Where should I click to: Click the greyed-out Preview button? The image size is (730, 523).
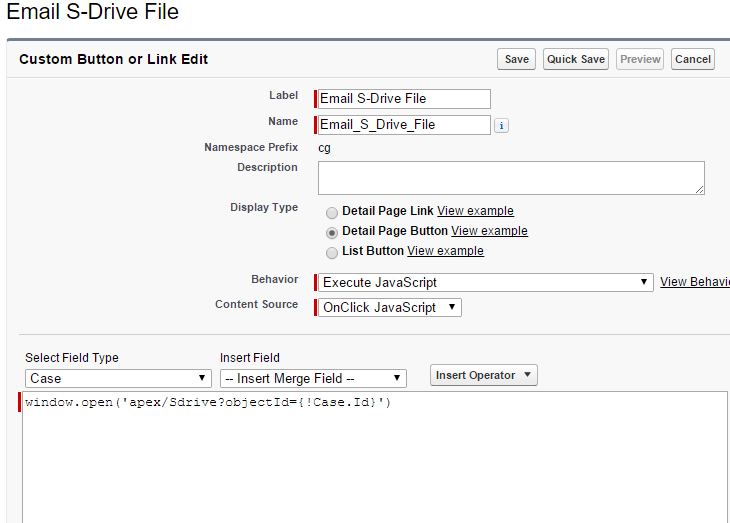pos(640,59)
